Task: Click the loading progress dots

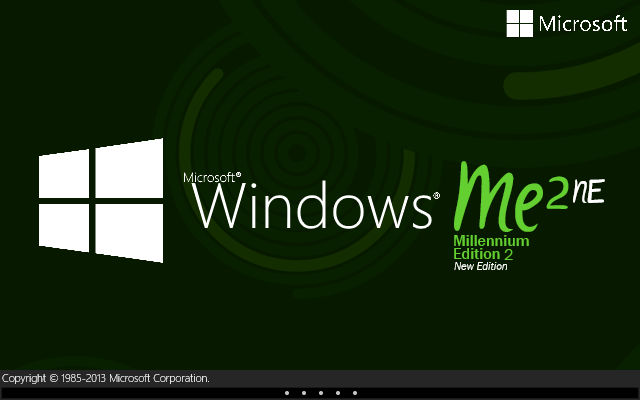Action: point(321,393)
